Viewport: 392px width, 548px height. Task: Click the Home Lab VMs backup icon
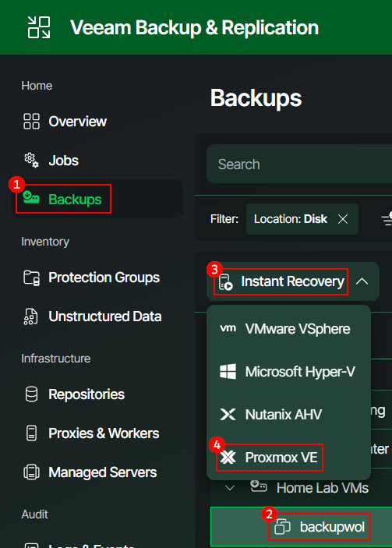259,486
